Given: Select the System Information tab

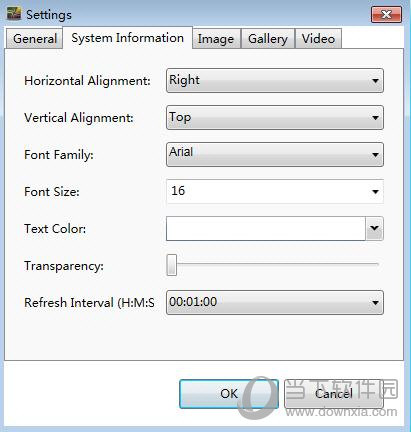Looking at the screenshot, I should click(x=128, y=38).
